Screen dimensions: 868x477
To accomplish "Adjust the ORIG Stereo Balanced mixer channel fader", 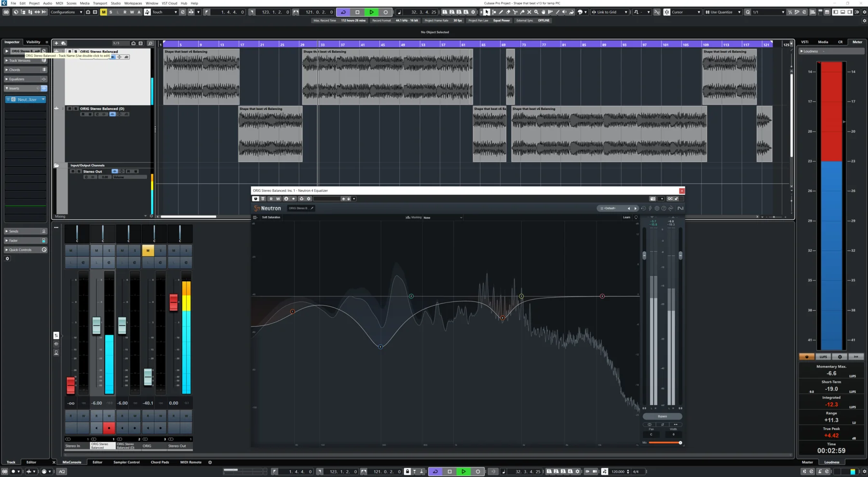I will click(x=96, y=326).
